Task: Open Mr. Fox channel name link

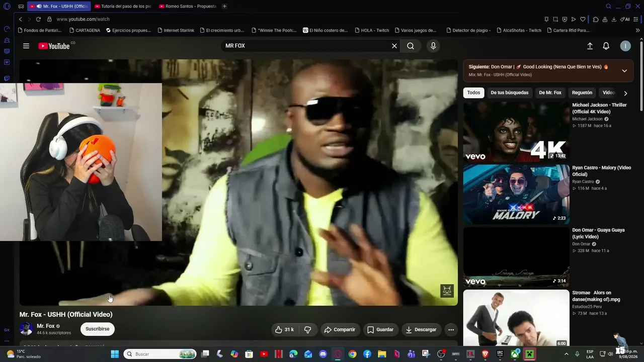Action: pyautogui.click(x=46, y=326)
